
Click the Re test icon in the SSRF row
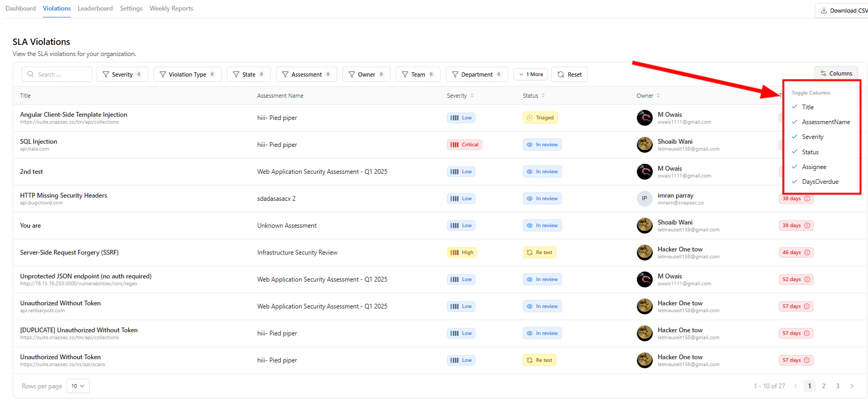pyautogui.click(x=530, y=253)
